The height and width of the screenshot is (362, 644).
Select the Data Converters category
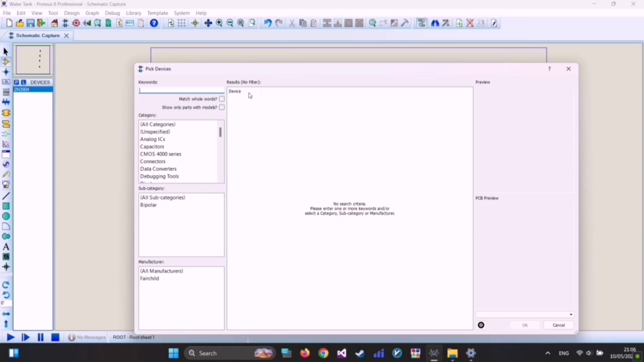[158, 169]
